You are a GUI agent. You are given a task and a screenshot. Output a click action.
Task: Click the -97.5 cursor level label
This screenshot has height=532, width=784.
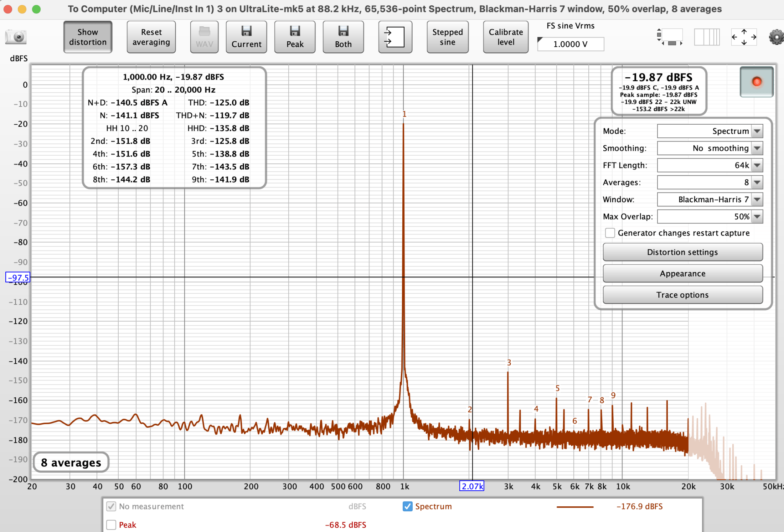tap(18, 277)
